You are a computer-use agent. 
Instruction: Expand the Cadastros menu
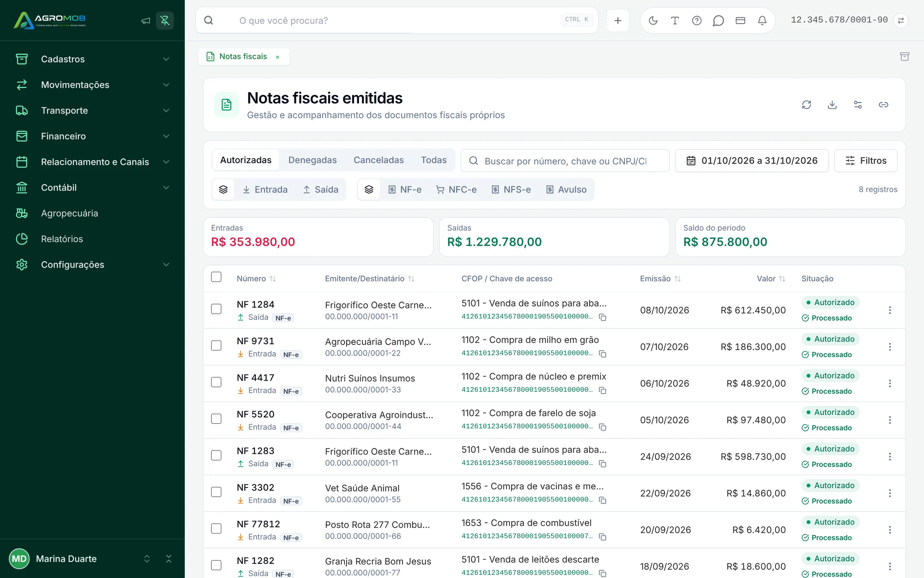(92, 59)
